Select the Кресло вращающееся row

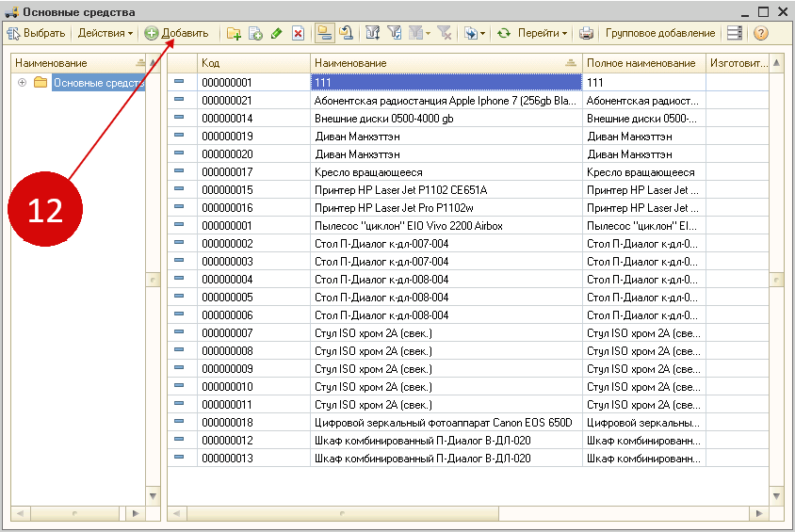[x=367, y=172]
